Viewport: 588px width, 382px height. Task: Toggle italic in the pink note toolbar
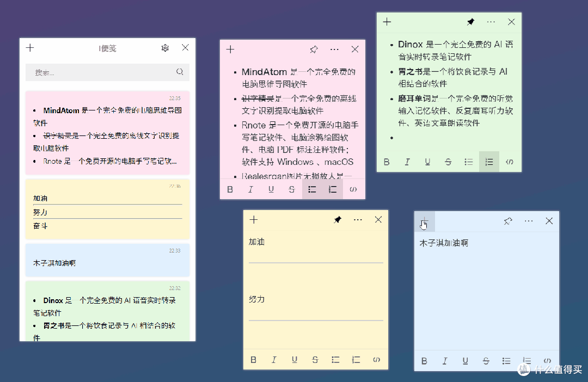[251, 190]
